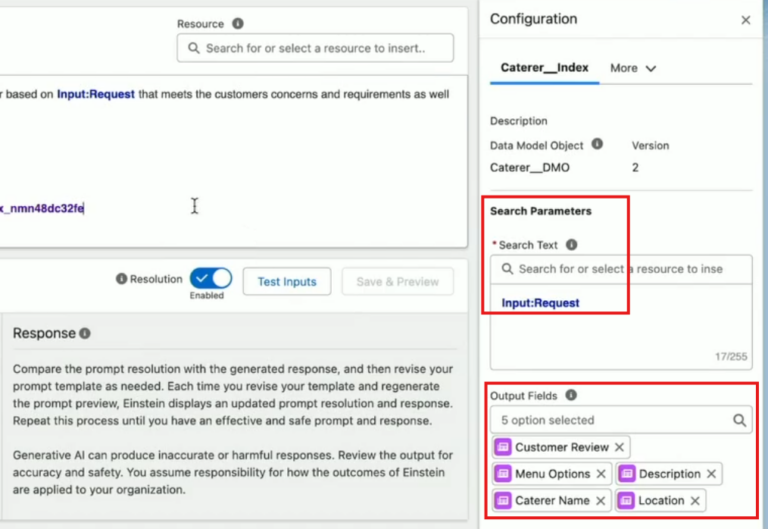Remove the Location output field
The width and height of the screenshot is (768, 529).
(695, 501)
